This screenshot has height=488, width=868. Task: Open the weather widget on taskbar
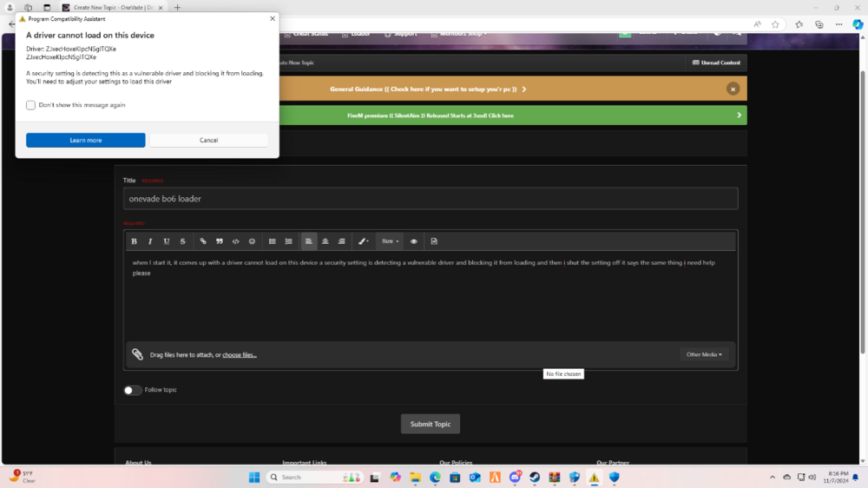[x=23, y=477]
